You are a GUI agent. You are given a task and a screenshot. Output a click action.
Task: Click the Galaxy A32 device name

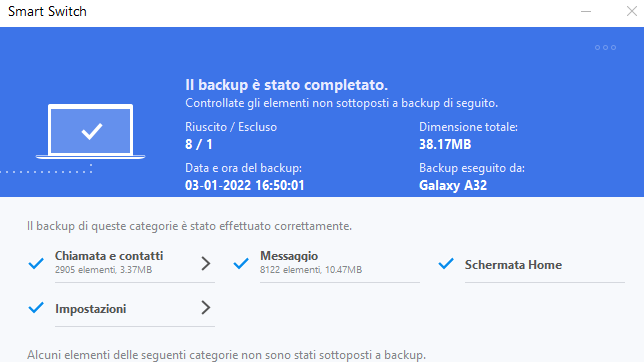pyautogui.click(x=453, y=186)
